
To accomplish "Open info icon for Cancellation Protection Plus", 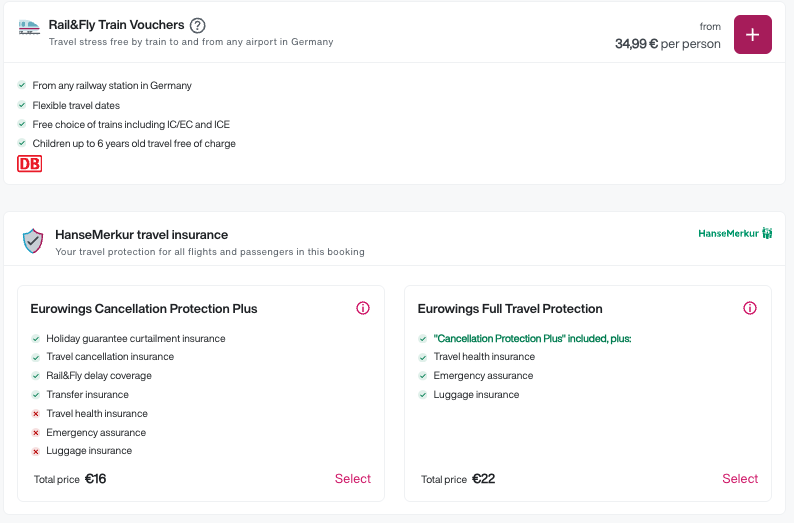I will coord(363,308).
